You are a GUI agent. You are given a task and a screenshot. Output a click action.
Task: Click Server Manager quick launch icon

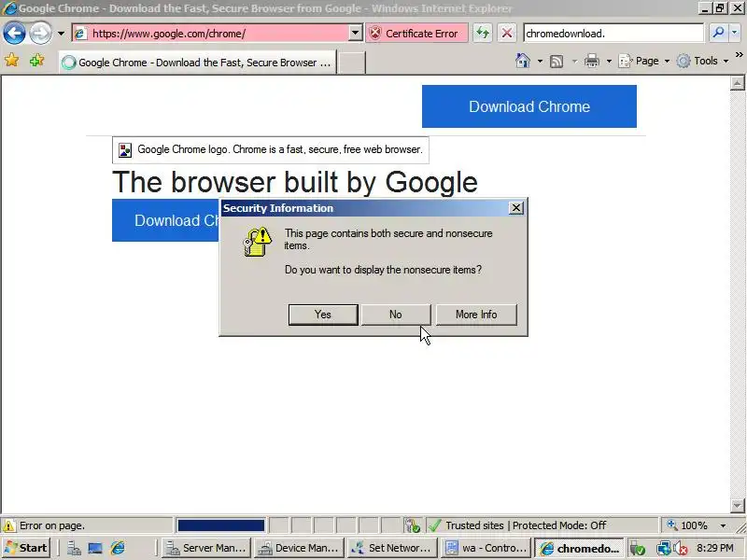[74, 548]
